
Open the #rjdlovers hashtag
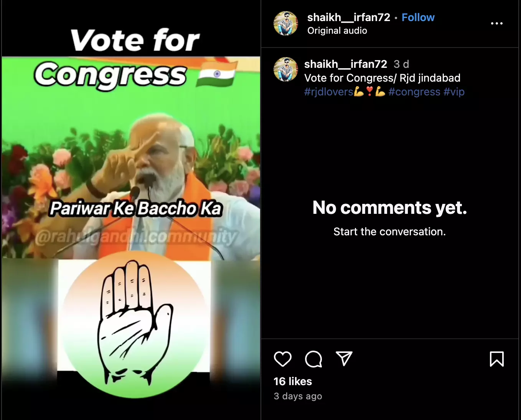click(x=329, y=92)
